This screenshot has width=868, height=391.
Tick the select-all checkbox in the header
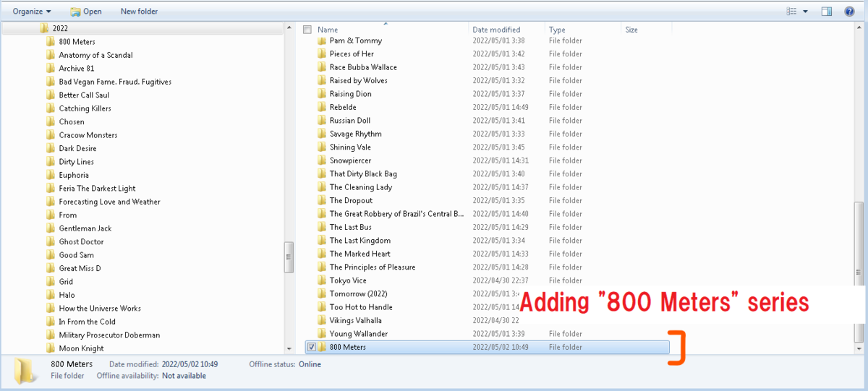pos(307,30)
